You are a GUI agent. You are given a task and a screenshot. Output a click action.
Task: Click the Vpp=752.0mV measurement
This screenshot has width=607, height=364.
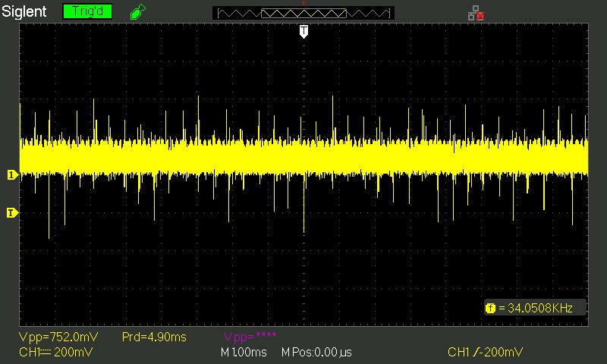pyautogui.click(x=58, y=337)
